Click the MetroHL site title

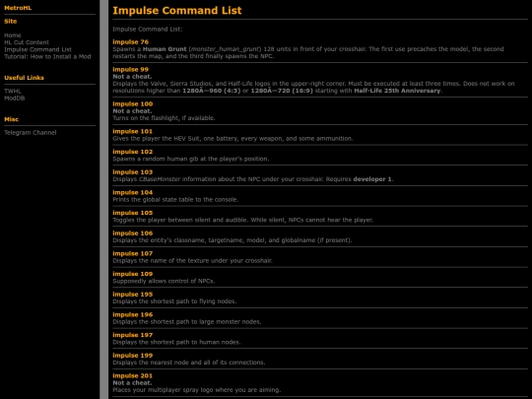click(x=18, y=8)
